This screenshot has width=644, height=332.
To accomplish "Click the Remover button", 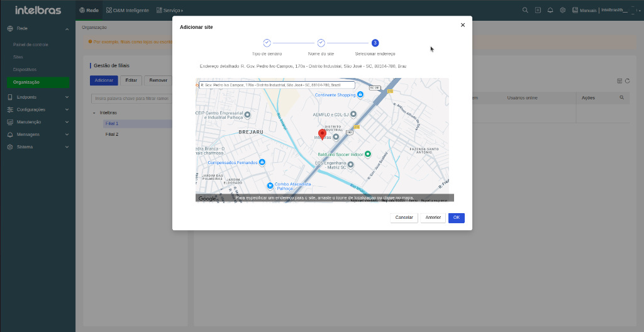I will 158,80.
